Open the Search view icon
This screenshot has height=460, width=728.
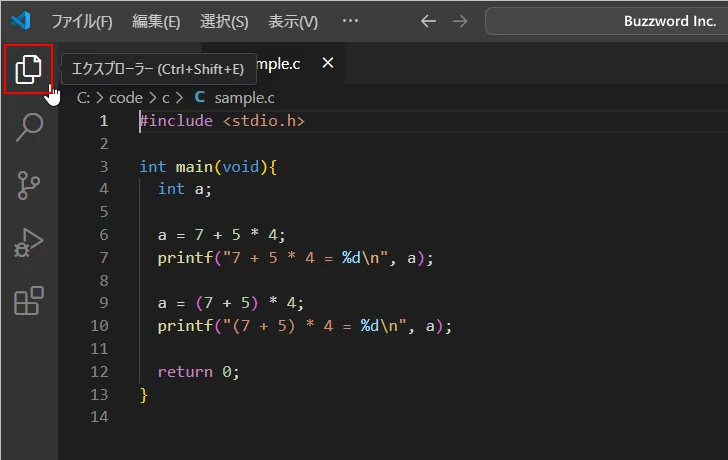click(x=29, y=127)
